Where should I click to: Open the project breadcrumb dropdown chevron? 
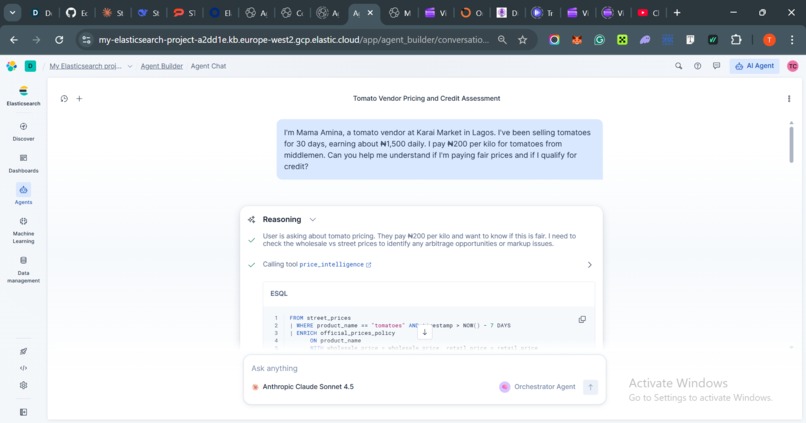(130, 66)
